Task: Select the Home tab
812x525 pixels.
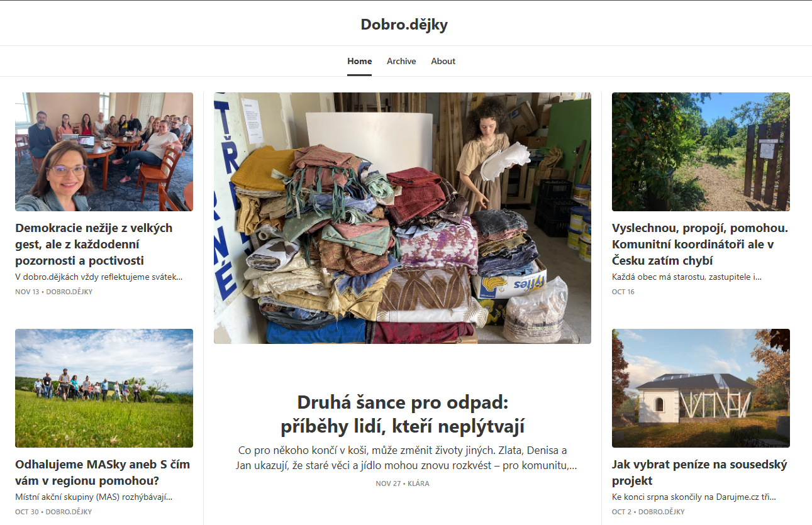Action: (x=359, y=61)
